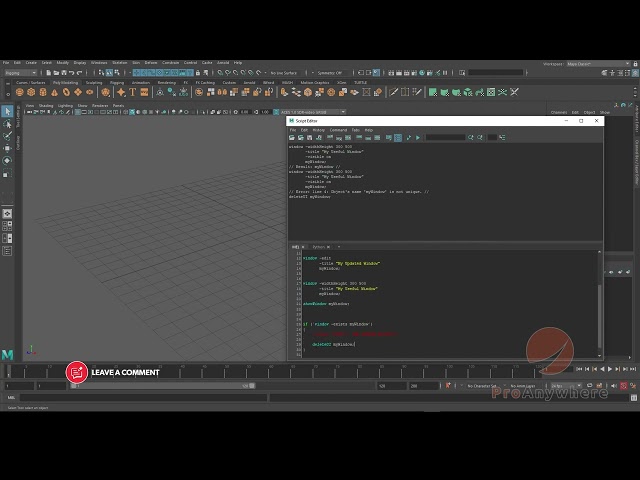The height and width of the screenshot is (480, 640).
Task: Toggle the workspace lock icon
Action: tap(636, 64)
